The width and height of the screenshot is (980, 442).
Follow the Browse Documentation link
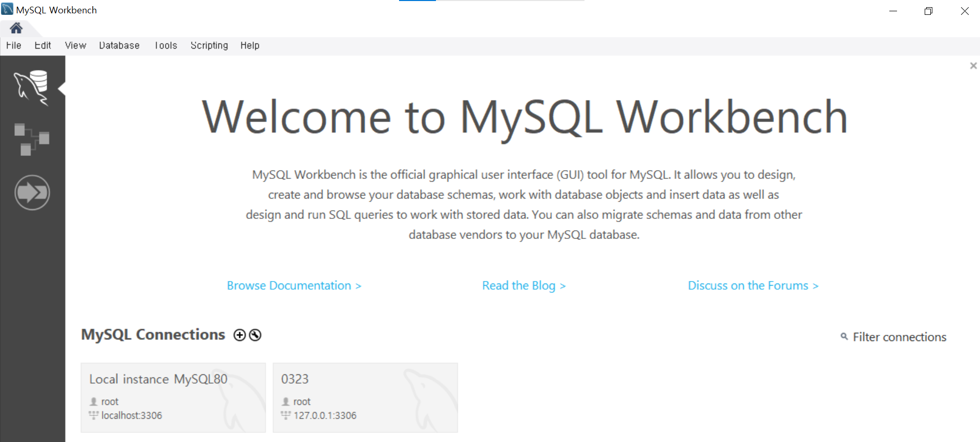[x=294, y=286]
